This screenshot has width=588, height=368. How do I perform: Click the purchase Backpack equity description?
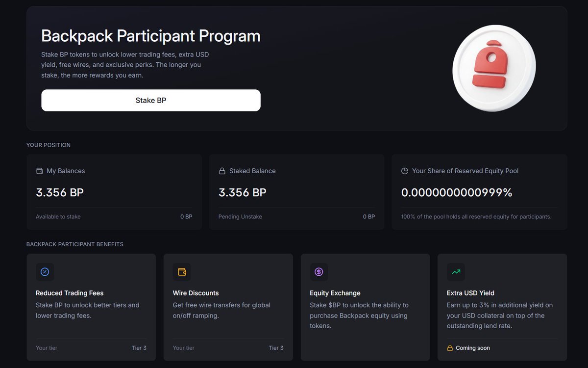359,315
